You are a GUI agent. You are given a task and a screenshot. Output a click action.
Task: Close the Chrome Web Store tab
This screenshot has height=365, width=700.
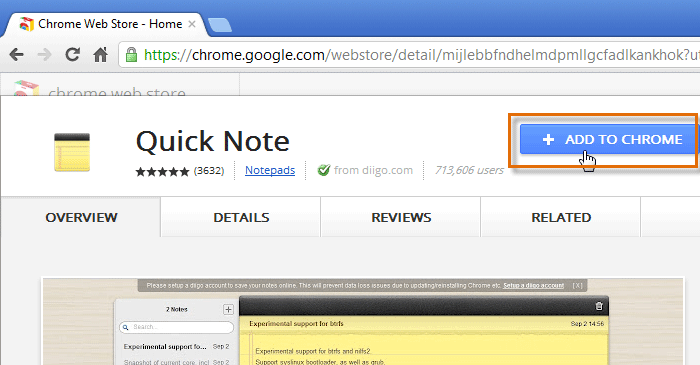(192, 24)
